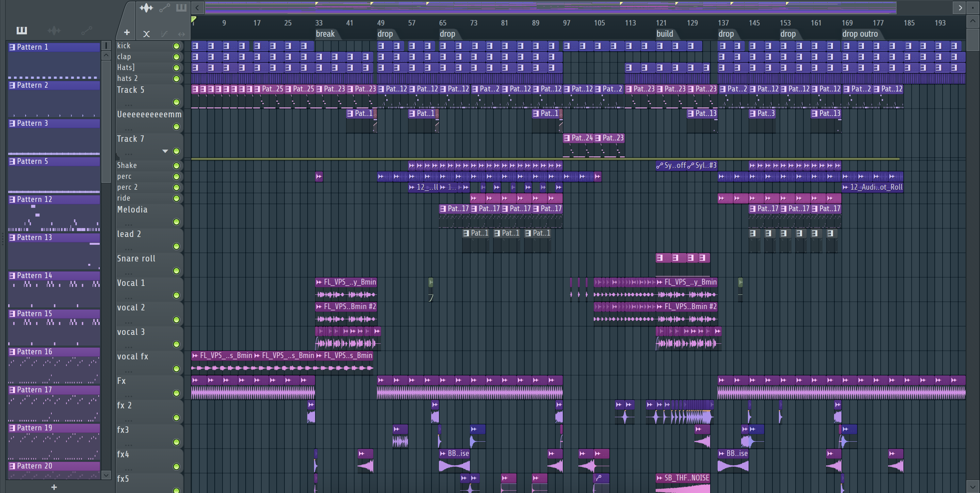Viewport: 980px width, 493px height.
Task: Select Pattern 5 in the picker
Action: 54,161
